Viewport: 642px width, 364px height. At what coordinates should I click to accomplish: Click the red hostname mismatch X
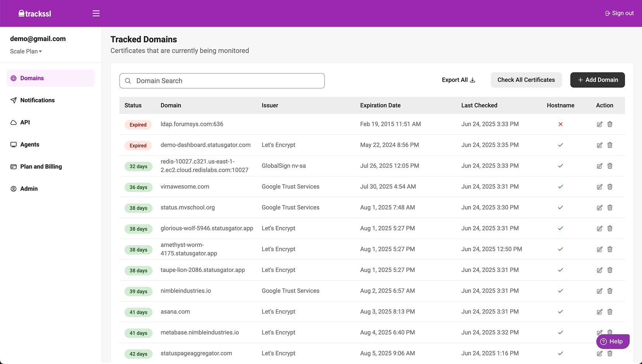pyautogui.click(x=560, y=124)
